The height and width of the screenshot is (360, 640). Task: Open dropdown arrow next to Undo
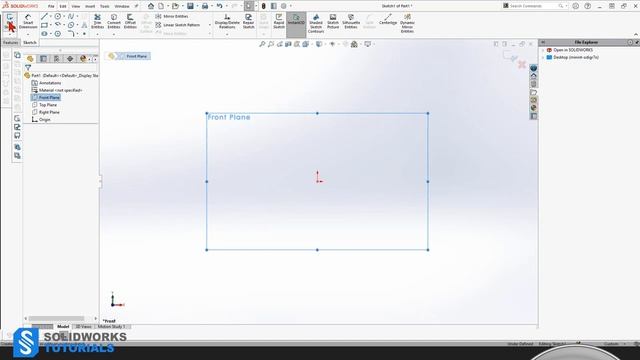click(227, 6)
